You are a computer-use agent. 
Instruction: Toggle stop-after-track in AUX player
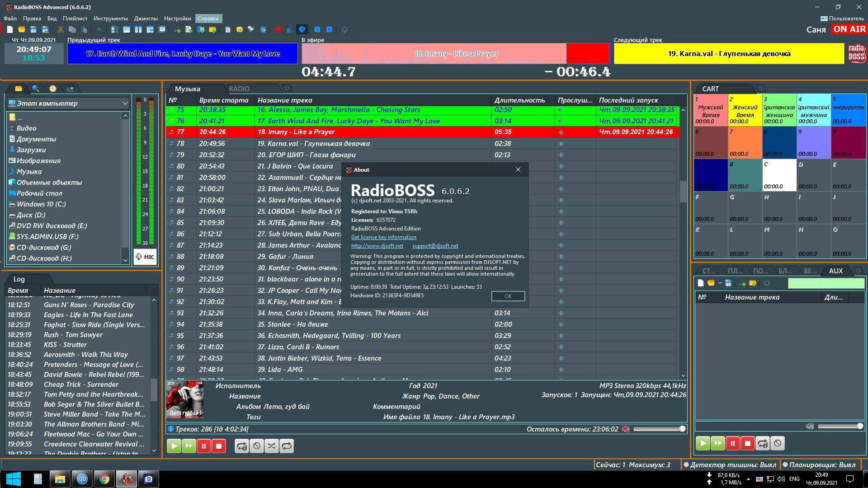(778, 444)
